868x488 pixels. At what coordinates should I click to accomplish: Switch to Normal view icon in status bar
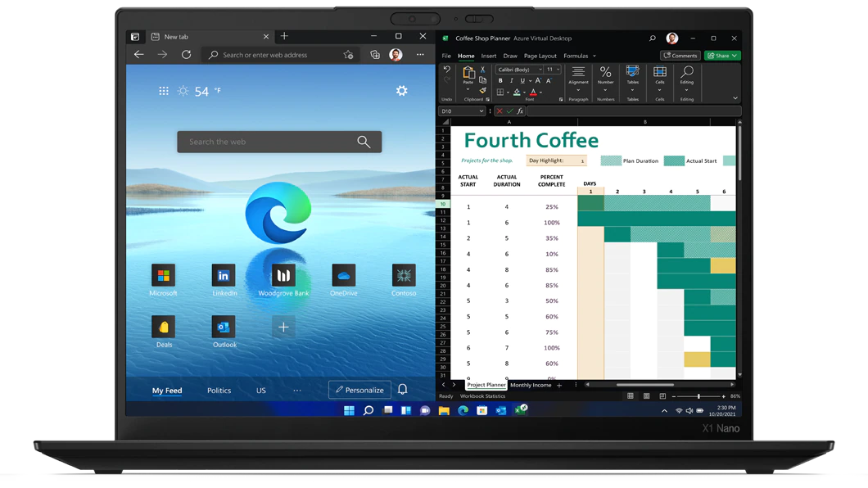(630, 396)
